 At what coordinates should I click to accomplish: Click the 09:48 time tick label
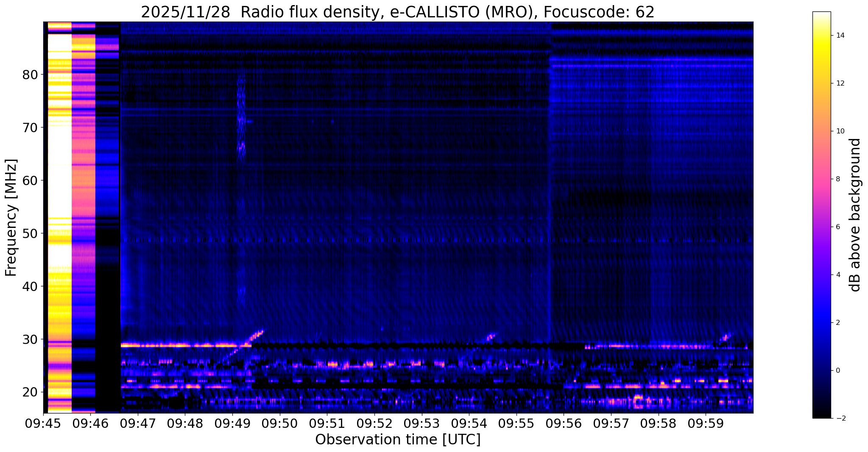(x=185, y=423)
